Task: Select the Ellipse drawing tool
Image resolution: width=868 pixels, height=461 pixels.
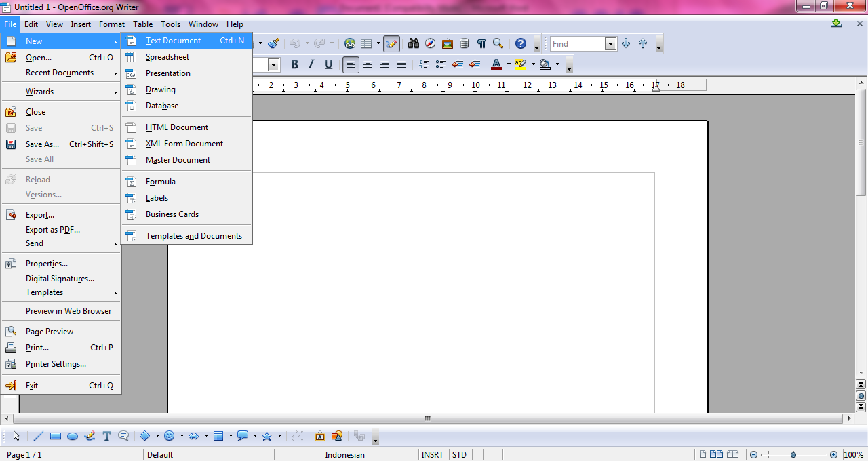Action: 73,436
